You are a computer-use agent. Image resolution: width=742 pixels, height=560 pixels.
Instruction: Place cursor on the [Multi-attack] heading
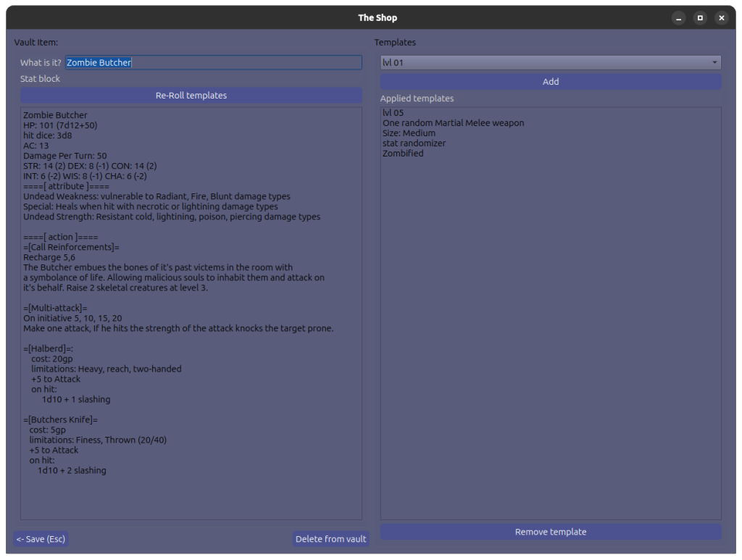[x=55, y=308]
